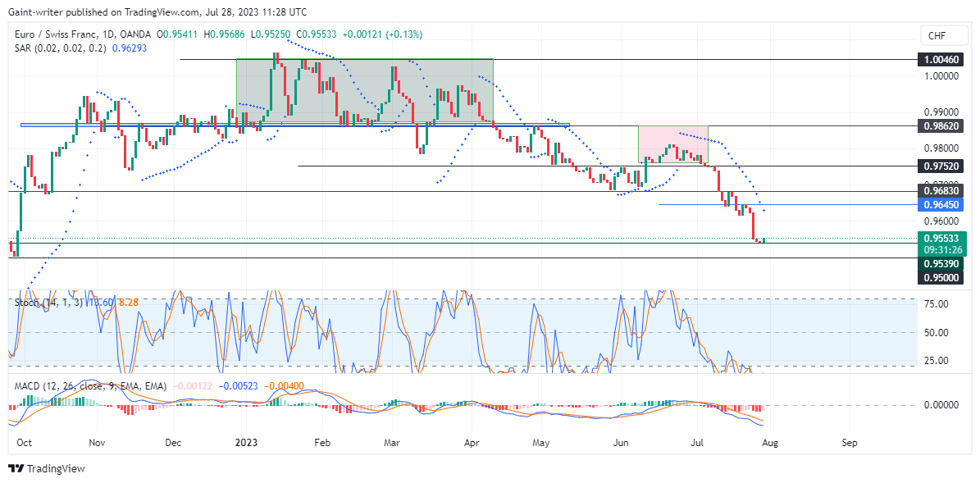The height and width of the screenshot is (483, 980).
Task: Click the Jun label on the time axis
Action: (619, 442)
